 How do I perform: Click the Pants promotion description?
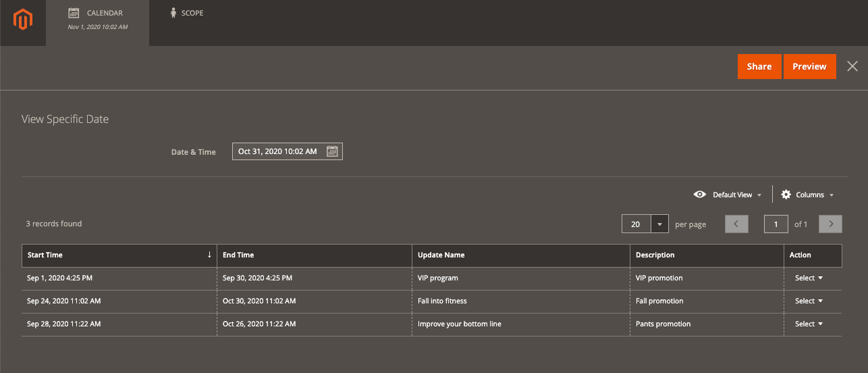pyautogui.click(x=663, y=324)
